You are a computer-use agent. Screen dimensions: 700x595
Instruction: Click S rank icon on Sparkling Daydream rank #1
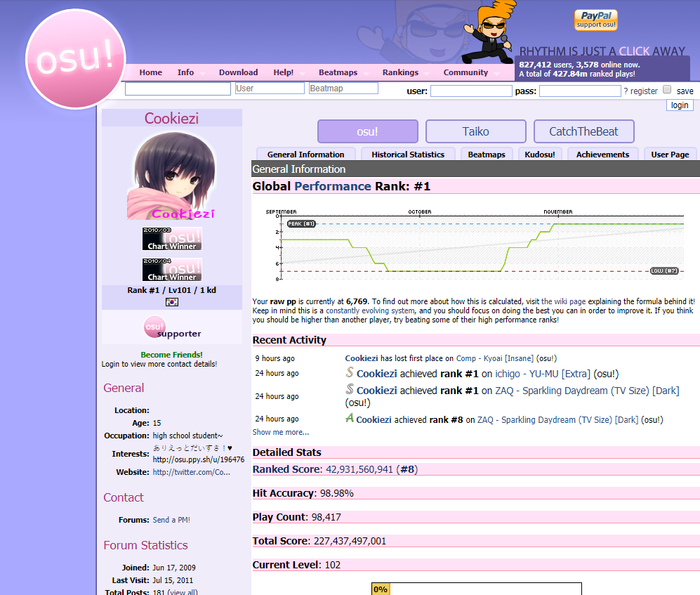tap(350, 389)
